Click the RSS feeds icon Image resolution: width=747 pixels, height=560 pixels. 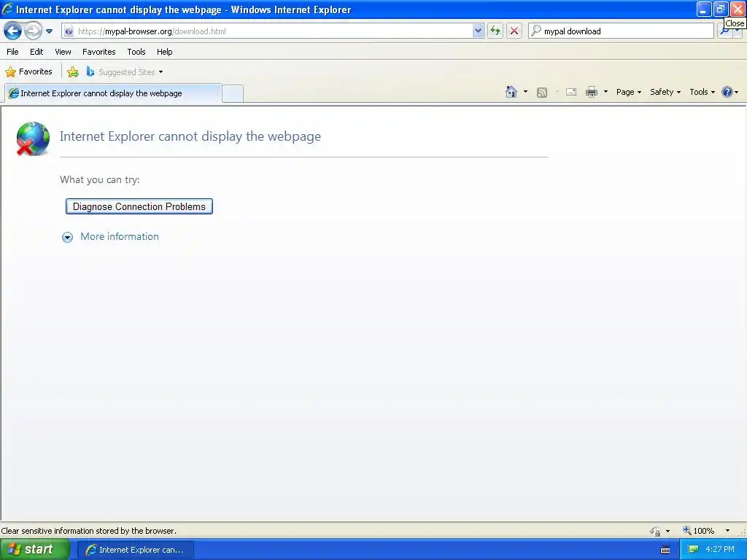(542, 93)
